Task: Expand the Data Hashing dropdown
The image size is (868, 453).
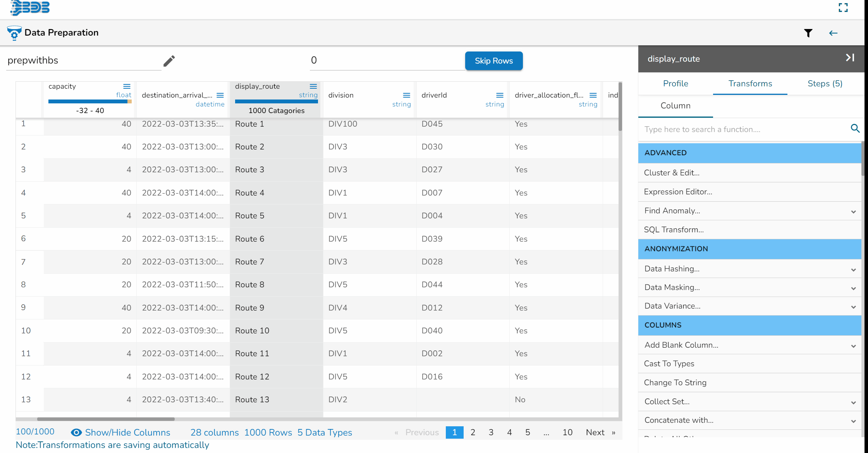Action: (x=853, y=269)
